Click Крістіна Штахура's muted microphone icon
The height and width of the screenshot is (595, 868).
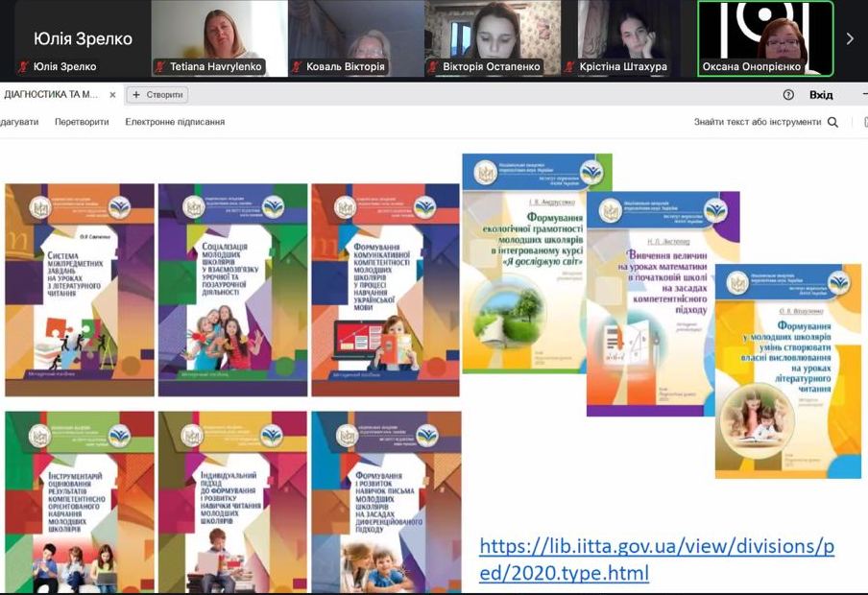[569, 67]
